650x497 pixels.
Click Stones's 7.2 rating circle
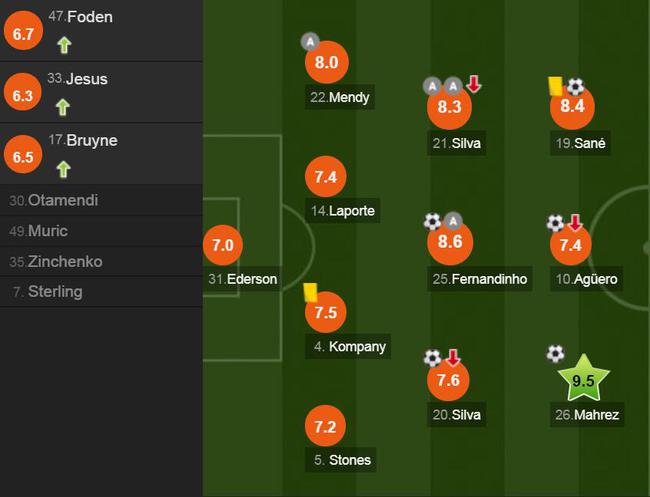coord(325,426)
